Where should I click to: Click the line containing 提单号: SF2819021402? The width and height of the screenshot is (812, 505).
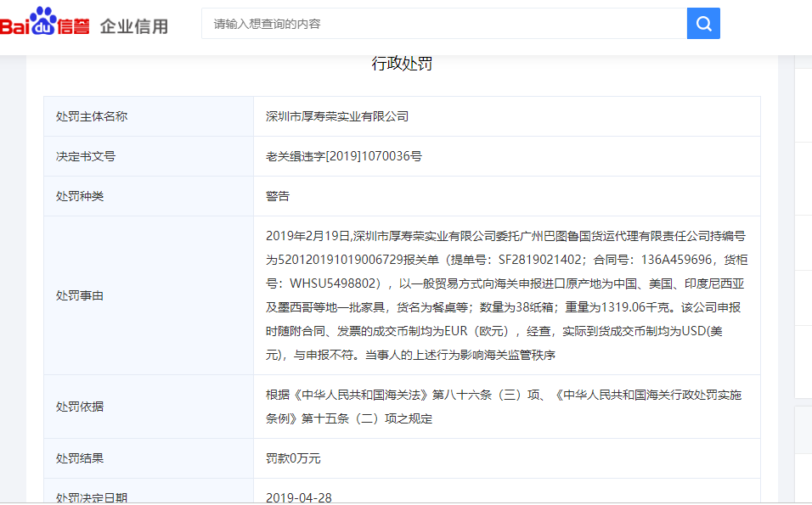pos(506,260)
